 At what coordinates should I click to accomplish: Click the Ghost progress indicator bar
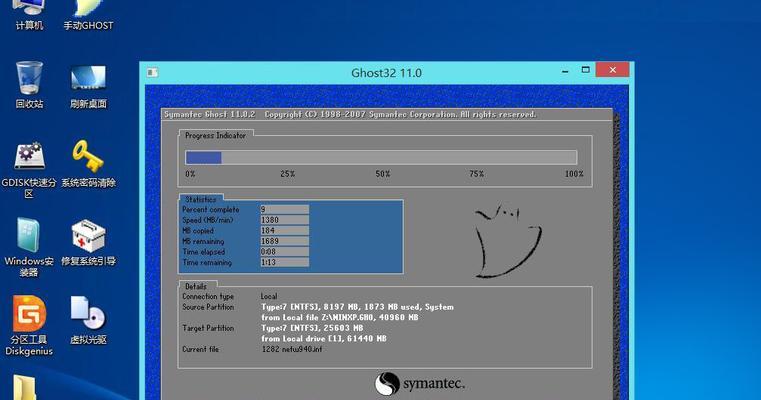tap(381, 157)
